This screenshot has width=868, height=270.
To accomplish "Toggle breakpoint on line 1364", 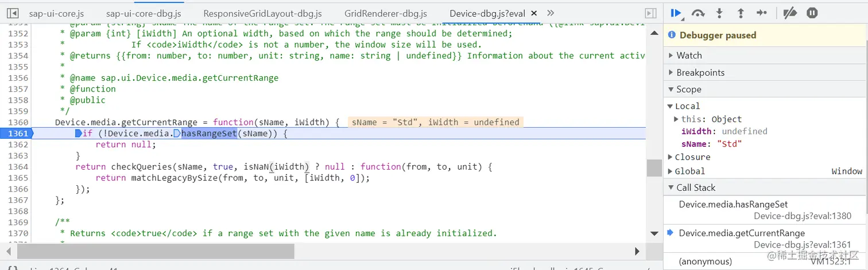I will click(x=18, y=166).
